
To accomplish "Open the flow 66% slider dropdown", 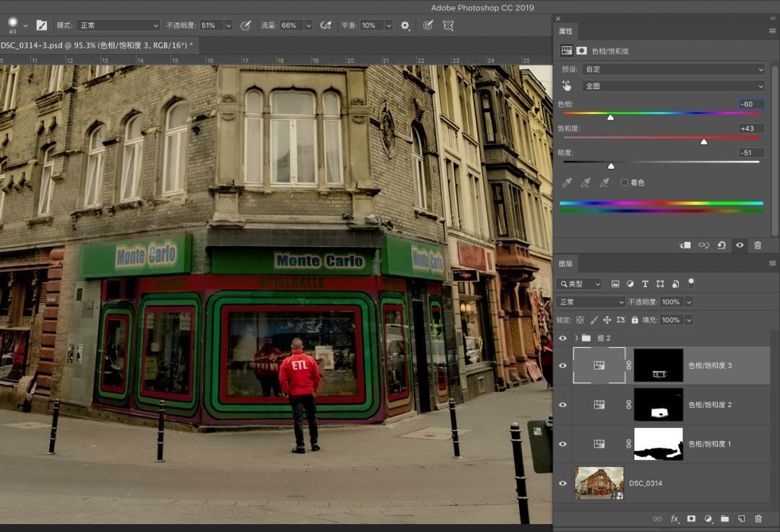I will pyautogui.click(x=308, y=25).
